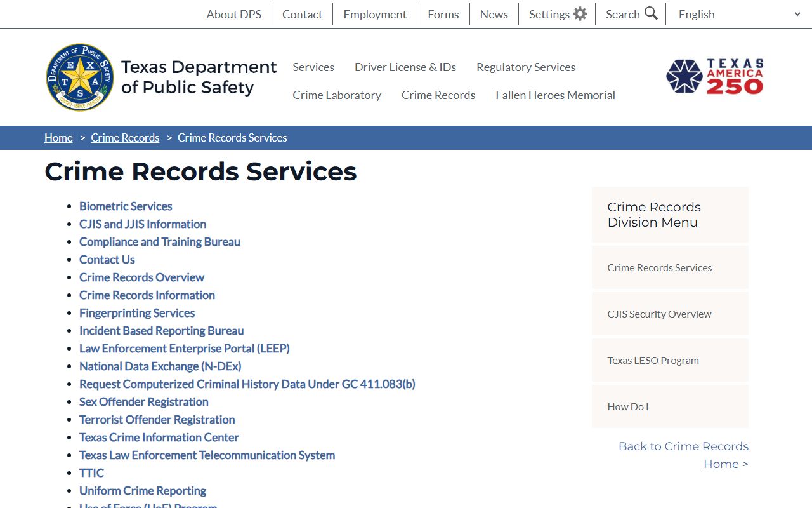The width and height of the screenshot is (812, 508).
Task: Open Fallen Heroes Memorial navigation item
Action: pos(556,95)
